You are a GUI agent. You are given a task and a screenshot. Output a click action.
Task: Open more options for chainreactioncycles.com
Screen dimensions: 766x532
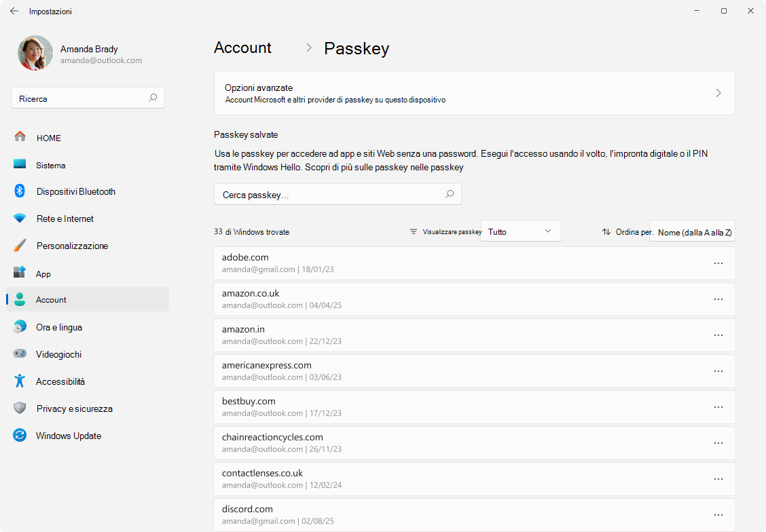[718, 443]
